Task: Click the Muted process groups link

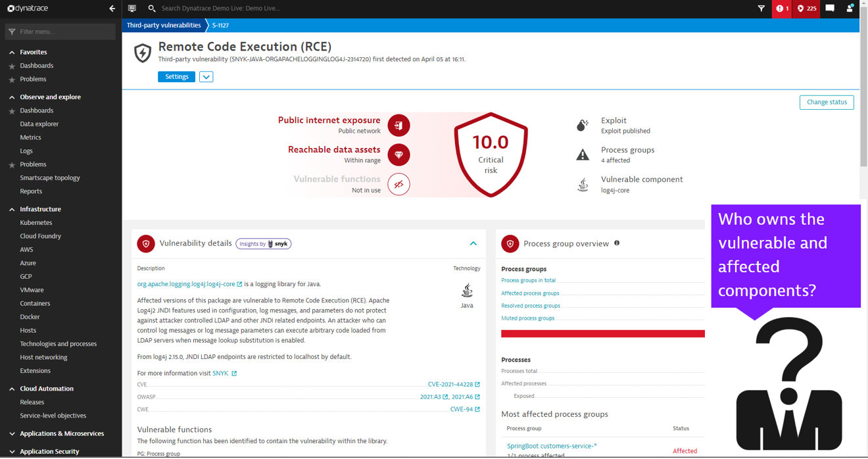Action: [x=527, y=318]
